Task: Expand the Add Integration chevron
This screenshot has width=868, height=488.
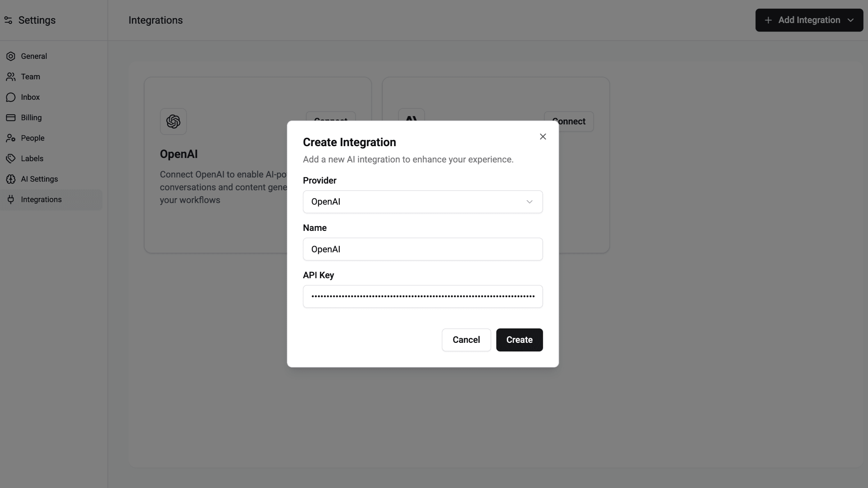Action: click(851, 20)
